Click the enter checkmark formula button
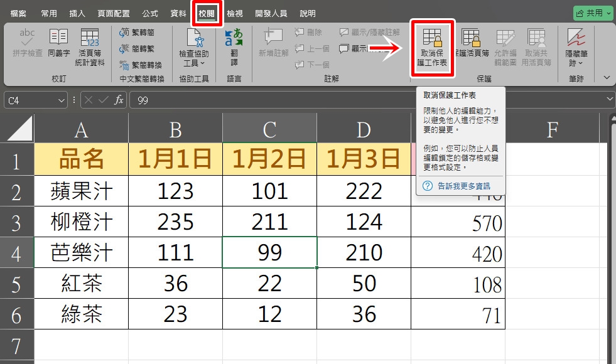This screenshot has width=616, height=364. point(104,100)
